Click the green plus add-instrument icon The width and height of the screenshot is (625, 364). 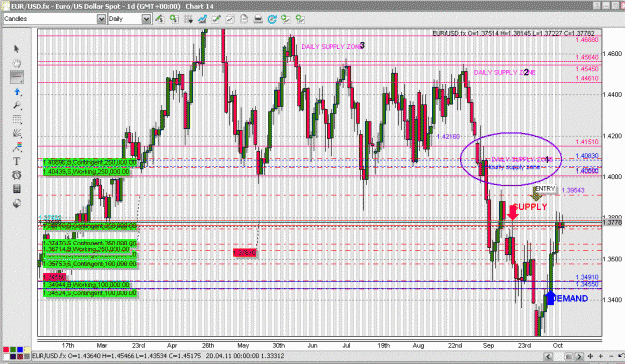[174, 19]
